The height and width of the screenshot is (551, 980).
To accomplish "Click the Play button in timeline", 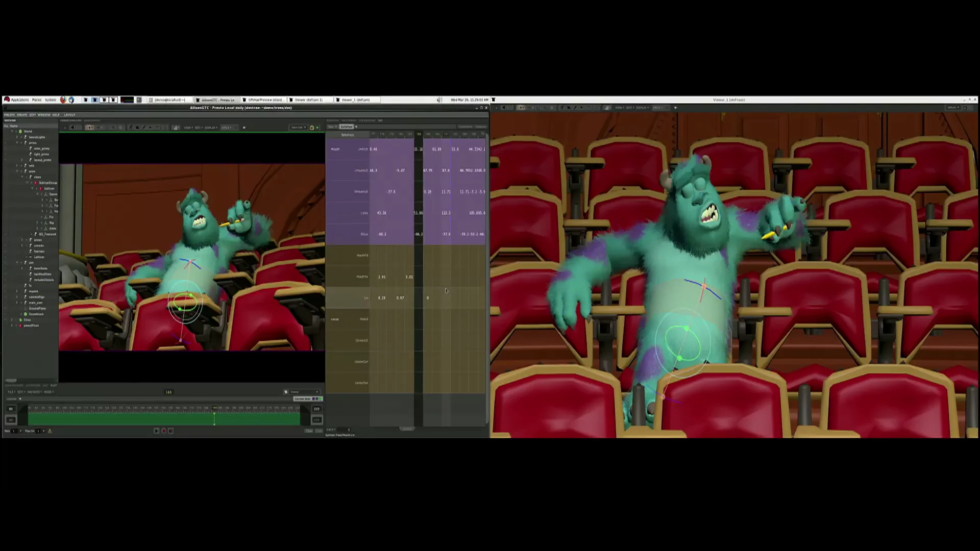I will (x=156, y=431).
